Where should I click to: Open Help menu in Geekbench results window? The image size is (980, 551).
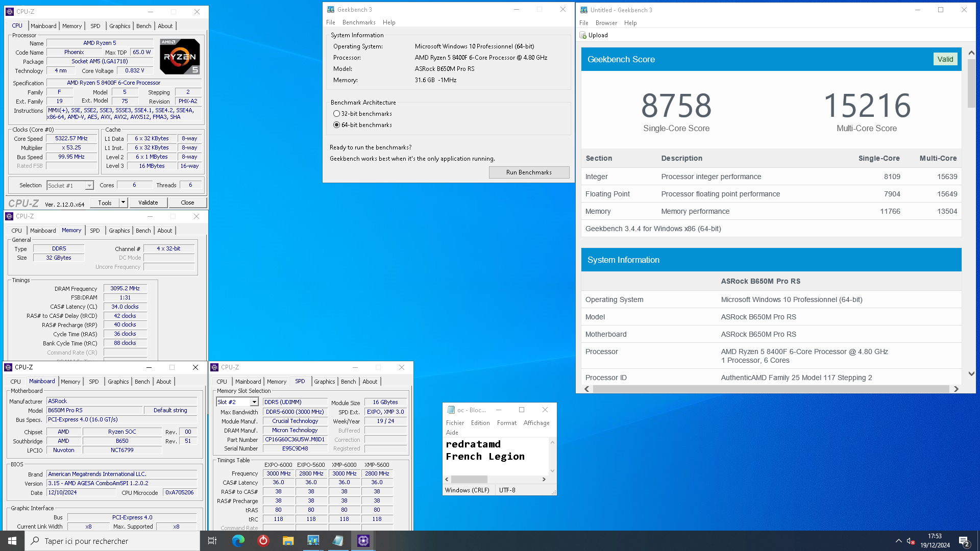point(630,23)
